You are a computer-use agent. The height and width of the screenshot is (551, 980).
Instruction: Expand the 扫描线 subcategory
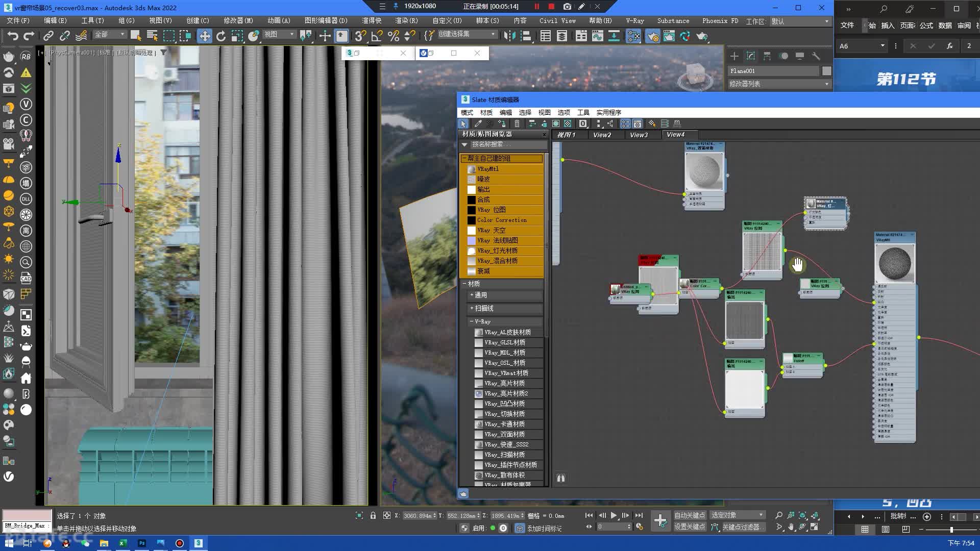(472, 308)
